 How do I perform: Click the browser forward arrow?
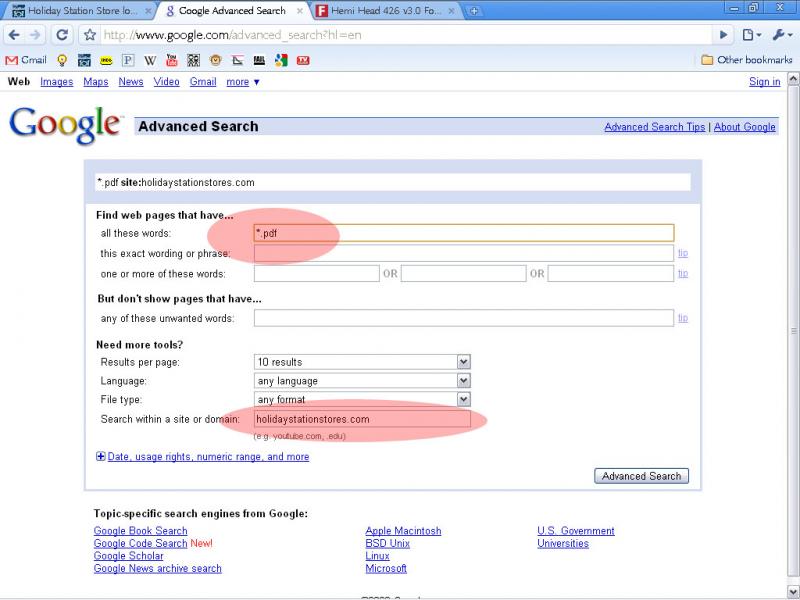click(35, 35)
